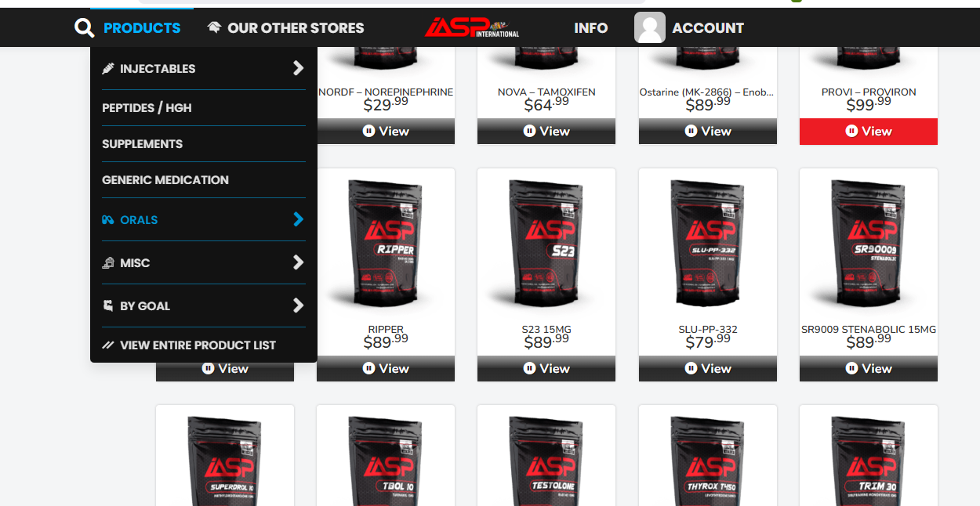Click the Our Other Stores icon
The width and height of the screenshot is (980, 506).
214,28
